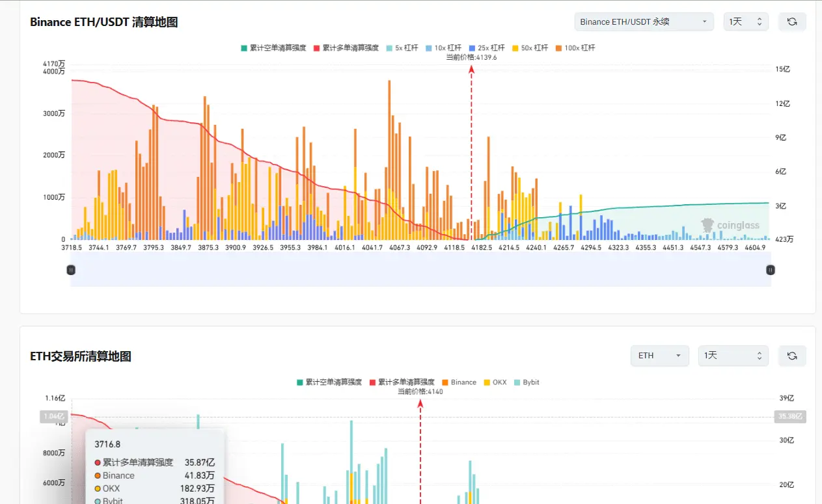This screenshot has width=822, height=504.
Task: Refresh the ETH exchange liquidation map
Action: (x=791, y=356)
